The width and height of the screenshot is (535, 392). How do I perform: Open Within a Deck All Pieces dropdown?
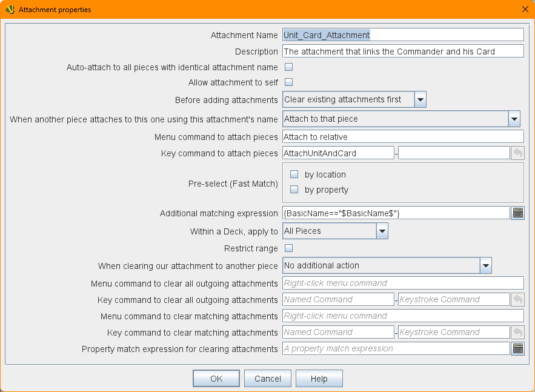(x=382, y=231)
